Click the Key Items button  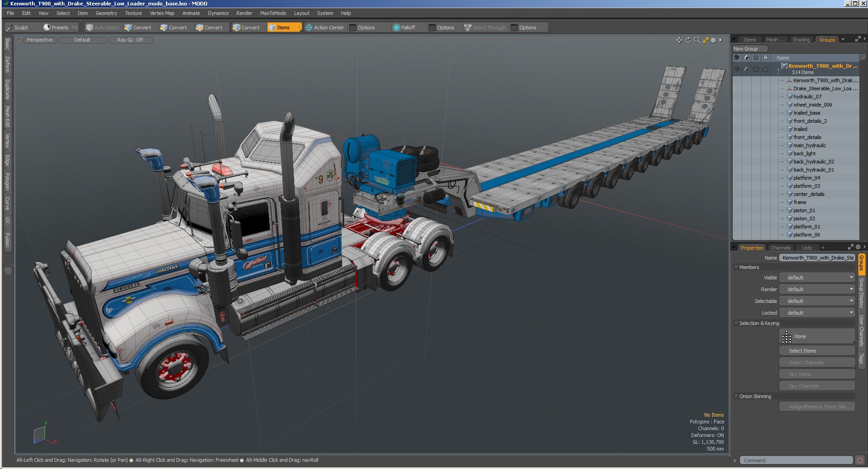coord(817,374)
